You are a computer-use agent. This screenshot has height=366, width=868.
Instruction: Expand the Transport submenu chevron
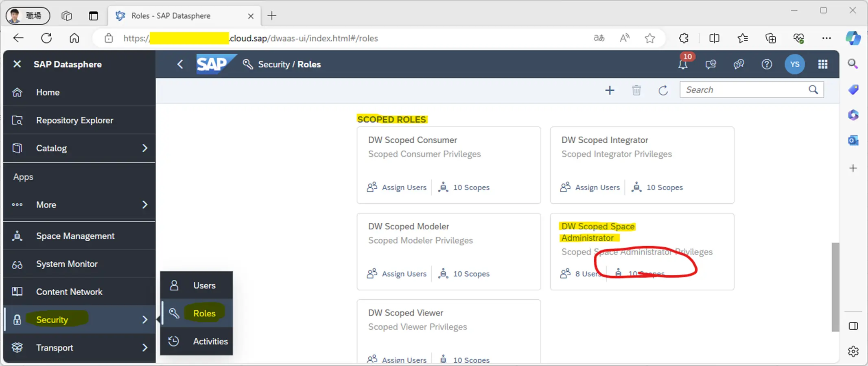click(x=144, y=348)
